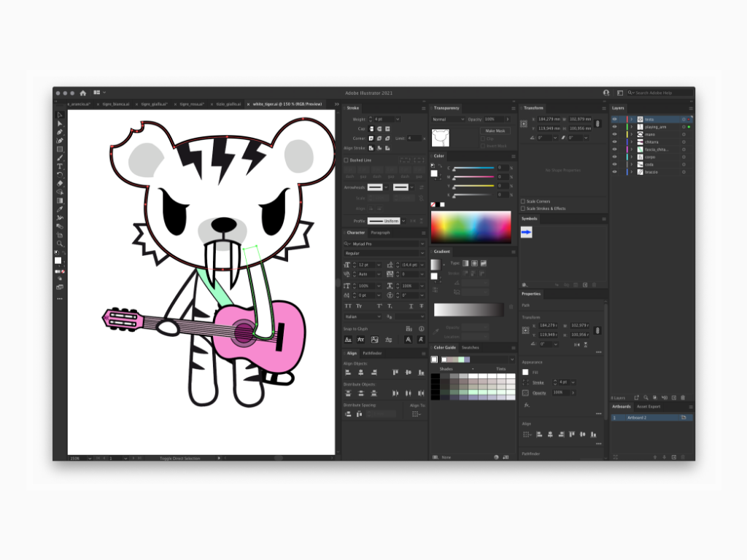Select the Curvature tool
The width and height of the screenshot is (747, 560).
tap(60, 141)
